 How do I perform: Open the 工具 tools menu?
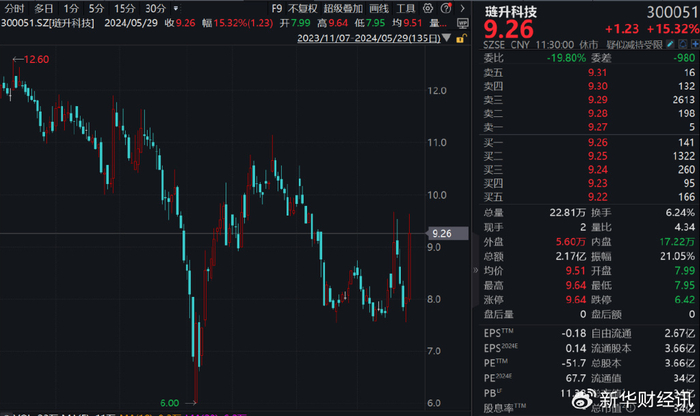[405, 8]
